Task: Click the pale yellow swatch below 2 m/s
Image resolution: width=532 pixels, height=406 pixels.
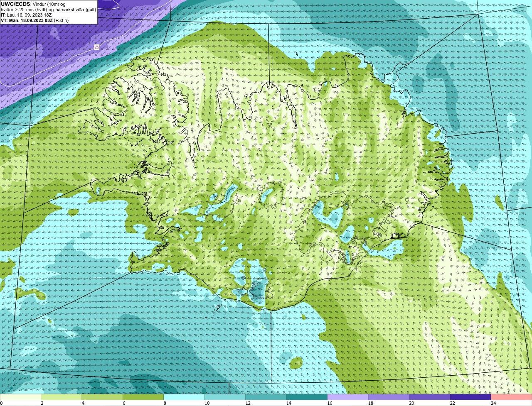Action: 20,397
